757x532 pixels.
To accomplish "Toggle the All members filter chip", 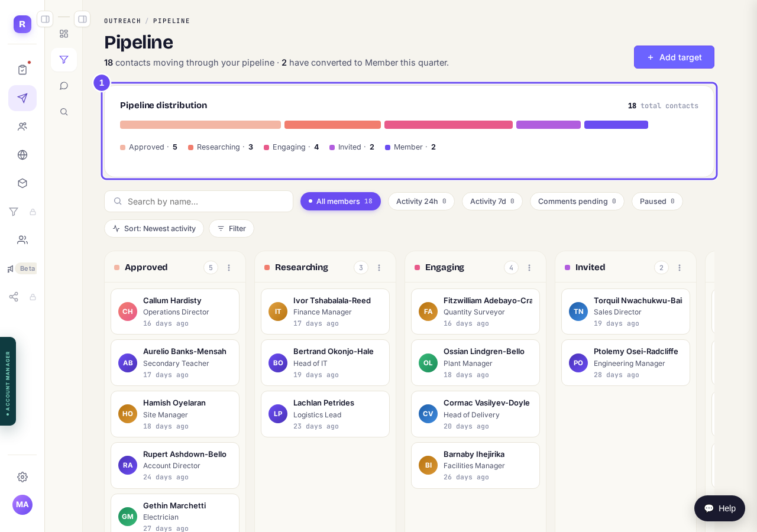I will [341, 202].
